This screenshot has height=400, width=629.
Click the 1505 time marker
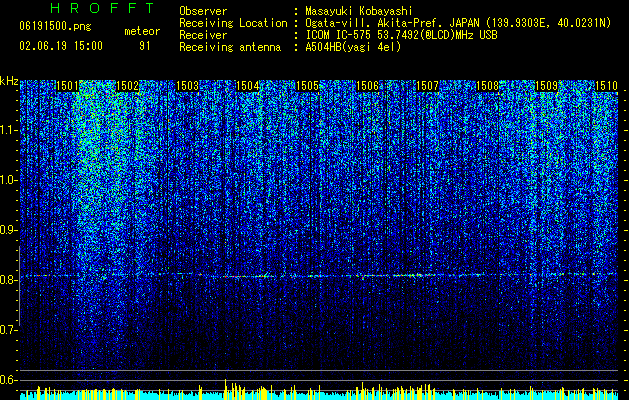(x=307, y=86)
